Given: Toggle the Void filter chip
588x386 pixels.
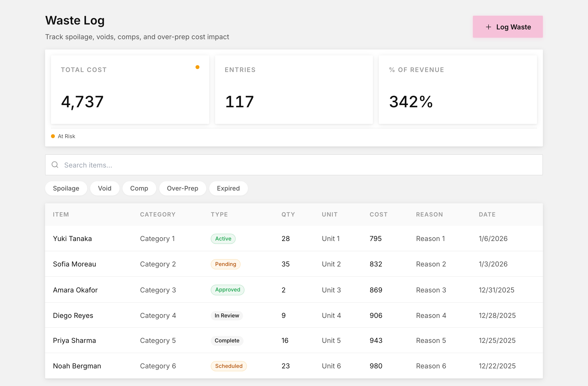Looking at the screenshot, I should pyautogui.click(x=105, y=188).
